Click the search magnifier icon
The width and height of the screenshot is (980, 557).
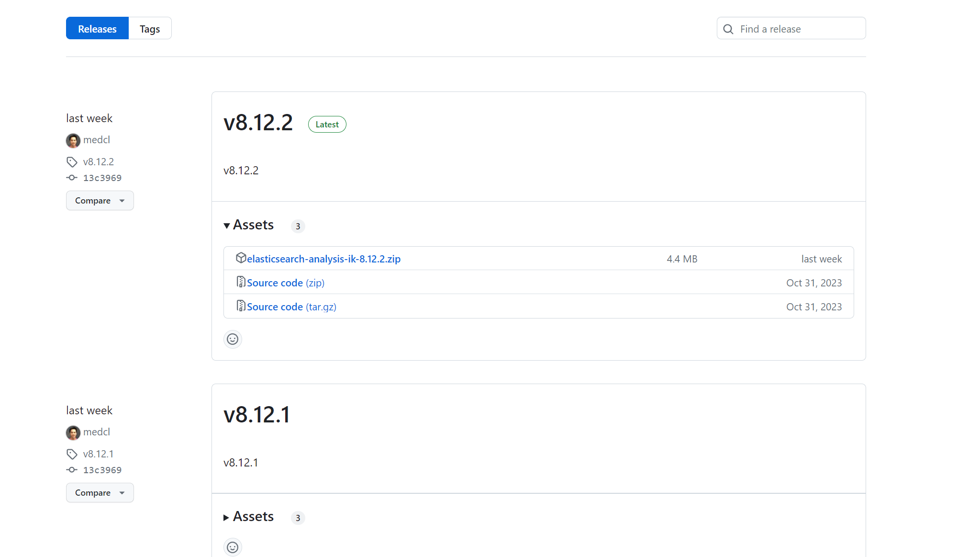click(728, 29)
